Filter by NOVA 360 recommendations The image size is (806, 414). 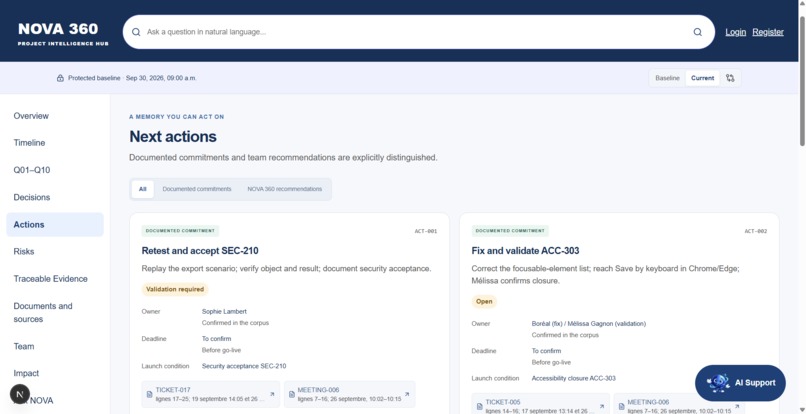(x=285, y=189)
